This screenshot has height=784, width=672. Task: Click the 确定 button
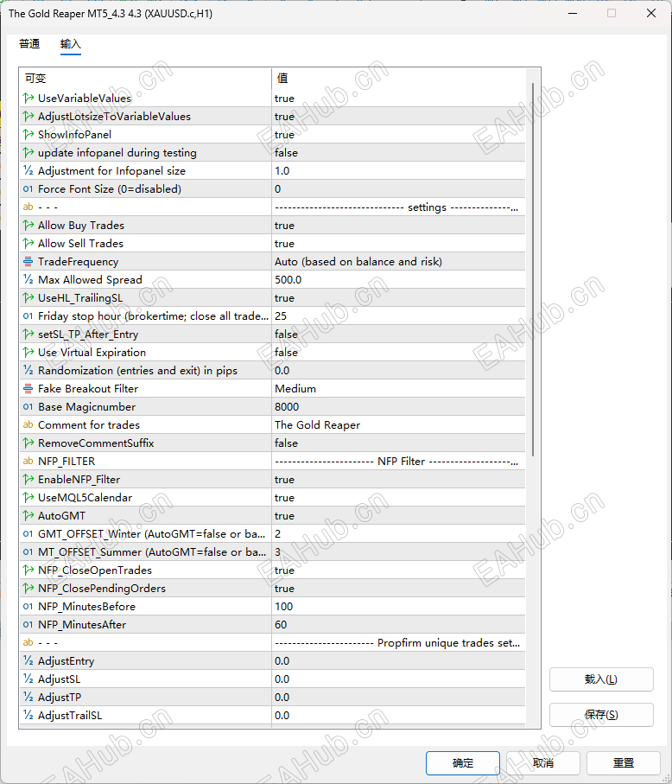[463, 763]
